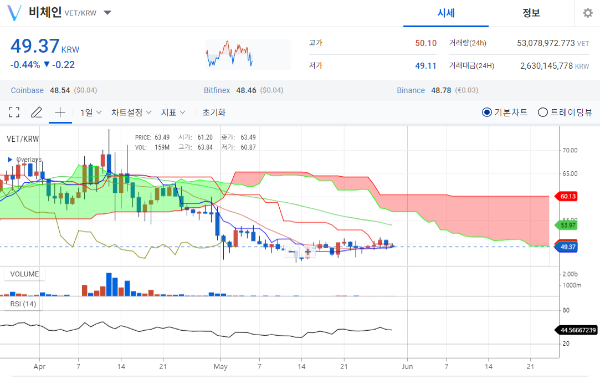Switch to the 시세 tab

pyautogui.click(x=446, y=13)
